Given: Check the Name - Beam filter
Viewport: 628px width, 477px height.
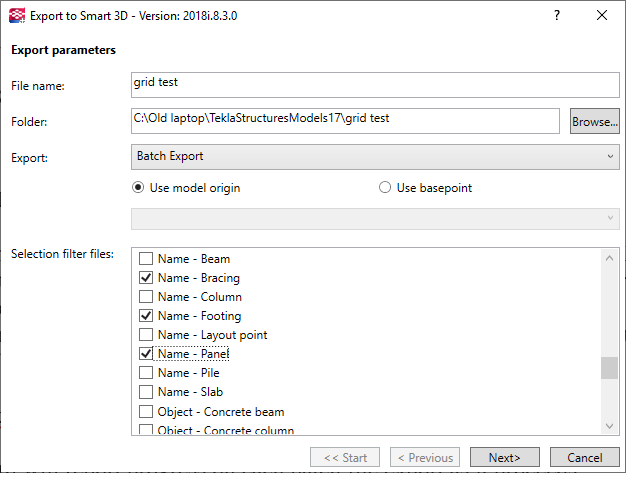Looking at the screenshot, I should click(x=146, y=259).
